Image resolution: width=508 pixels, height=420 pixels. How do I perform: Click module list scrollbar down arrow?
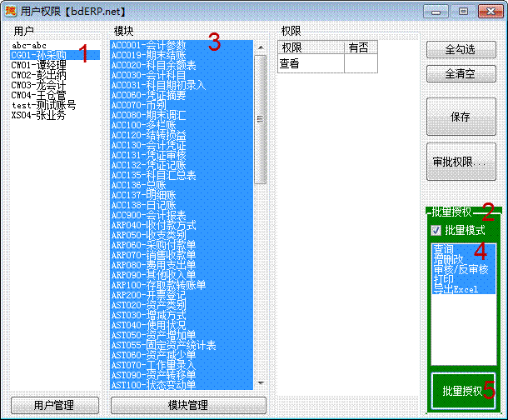tap(261, 384)
